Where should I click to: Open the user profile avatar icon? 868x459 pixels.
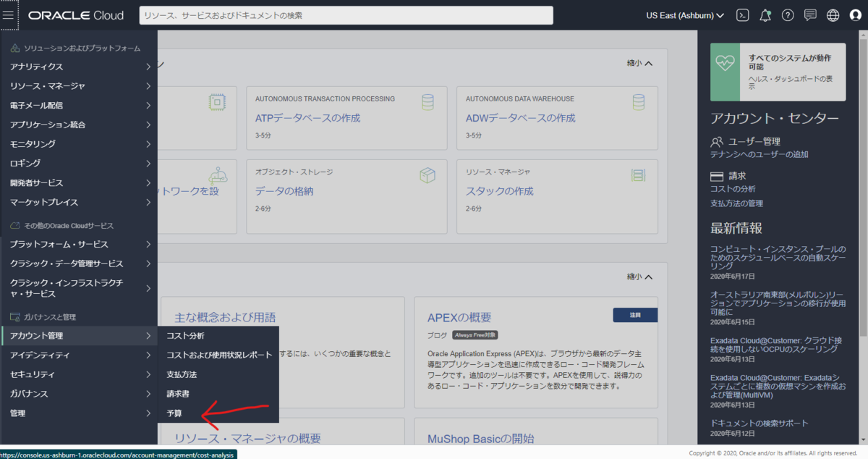tap(856, 15)
